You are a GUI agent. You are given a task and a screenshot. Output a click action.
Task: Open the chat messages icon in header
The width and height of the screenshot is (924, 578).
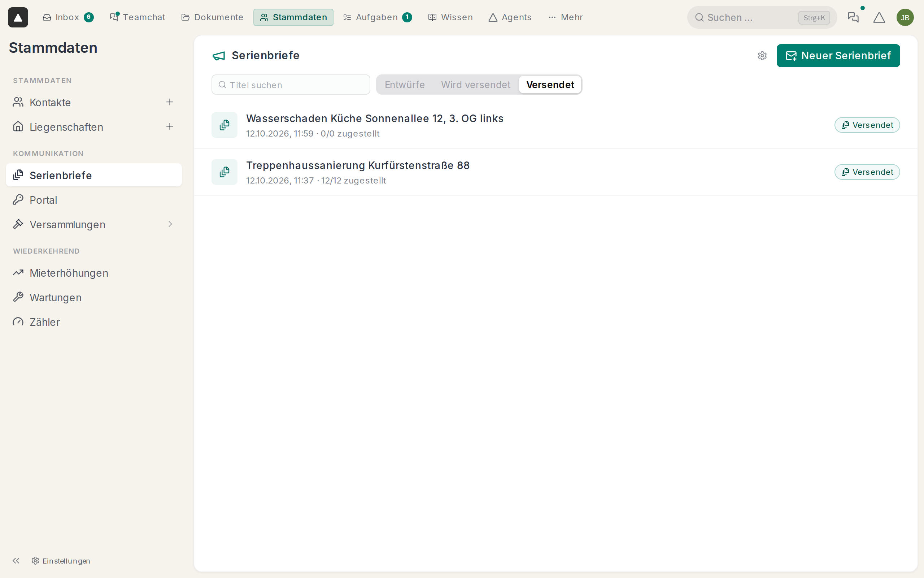click(853, 17)
